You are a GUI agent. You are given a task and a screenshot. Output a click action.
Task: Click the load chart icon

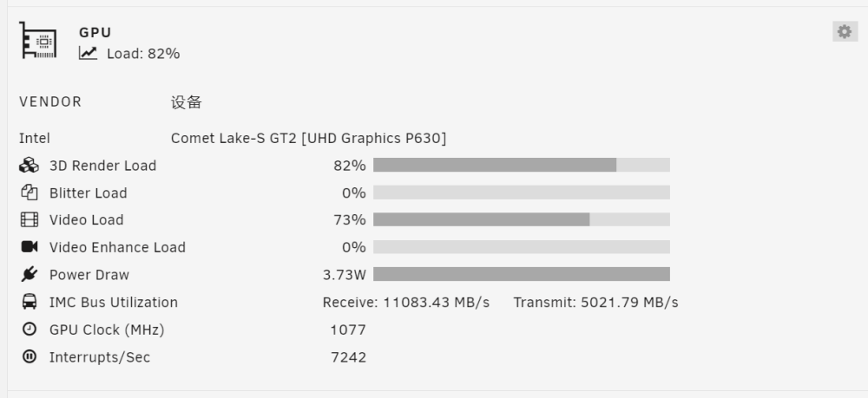(88, 53)
